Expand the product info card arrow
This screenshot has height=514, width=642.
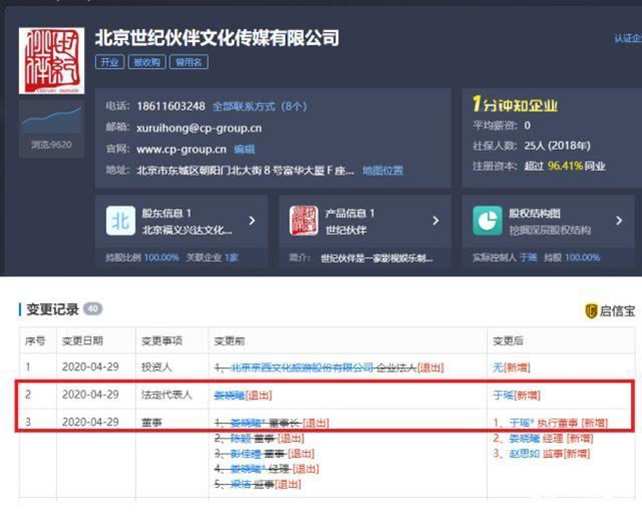pyautogui.click(x=436, y=221)
